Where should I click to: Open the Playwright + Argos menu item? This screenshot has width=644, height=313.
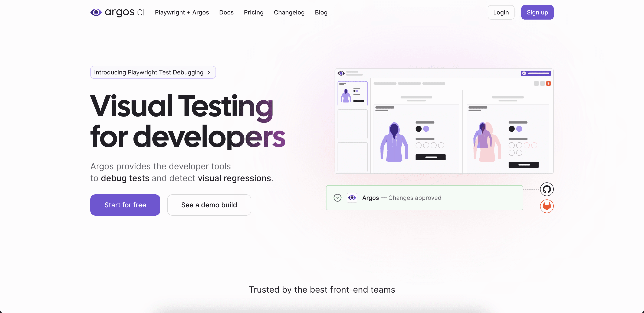[182, 12]
